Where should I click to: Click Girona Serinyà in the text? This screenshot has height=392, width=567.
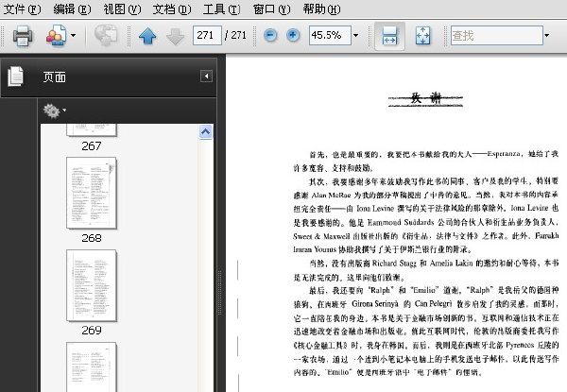(375, 304)
